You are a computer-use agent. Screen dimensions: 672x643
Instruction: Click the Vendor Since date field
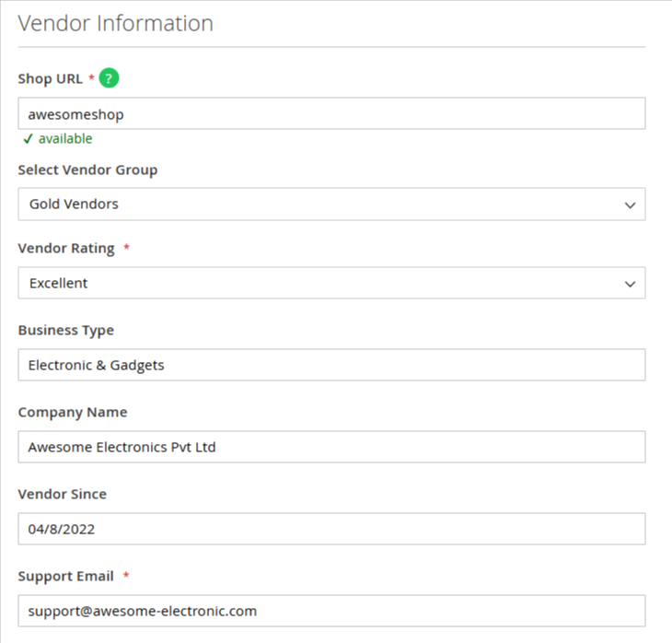(x=331, y=529)
